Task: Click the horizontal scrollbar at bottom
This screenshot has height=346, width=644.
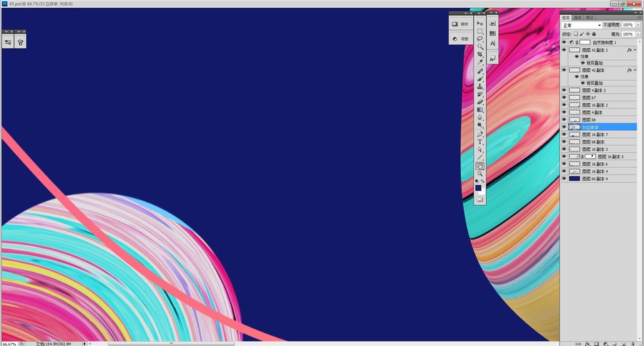Action: pyautogui.click(x=171, y=344)
